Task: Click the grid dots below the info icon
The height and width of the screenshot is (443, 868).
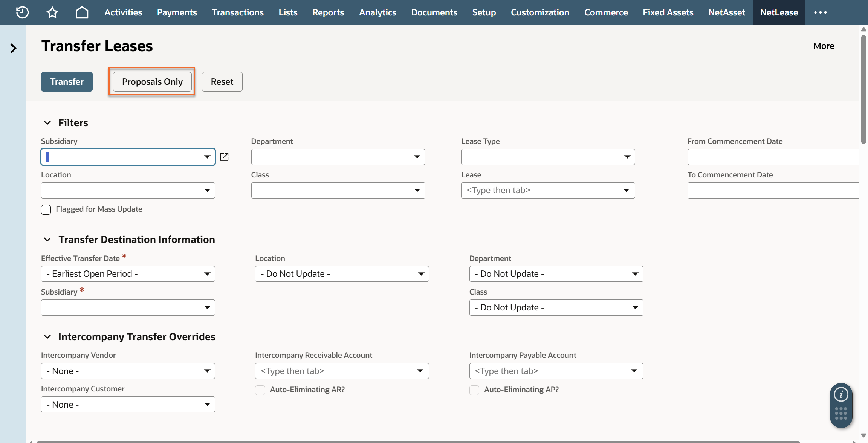Action: point(841,413)
